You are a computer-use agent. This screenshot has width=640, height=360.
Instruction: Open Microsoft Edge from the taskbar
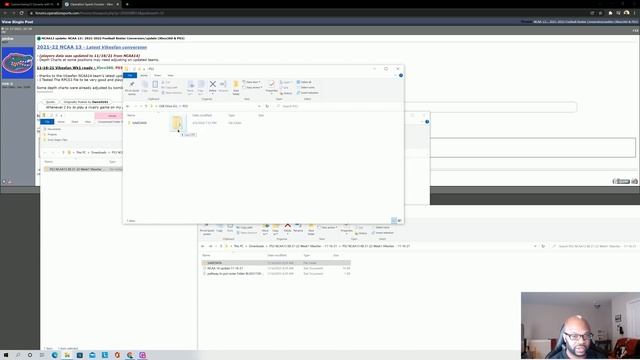(x=55, y=355)
